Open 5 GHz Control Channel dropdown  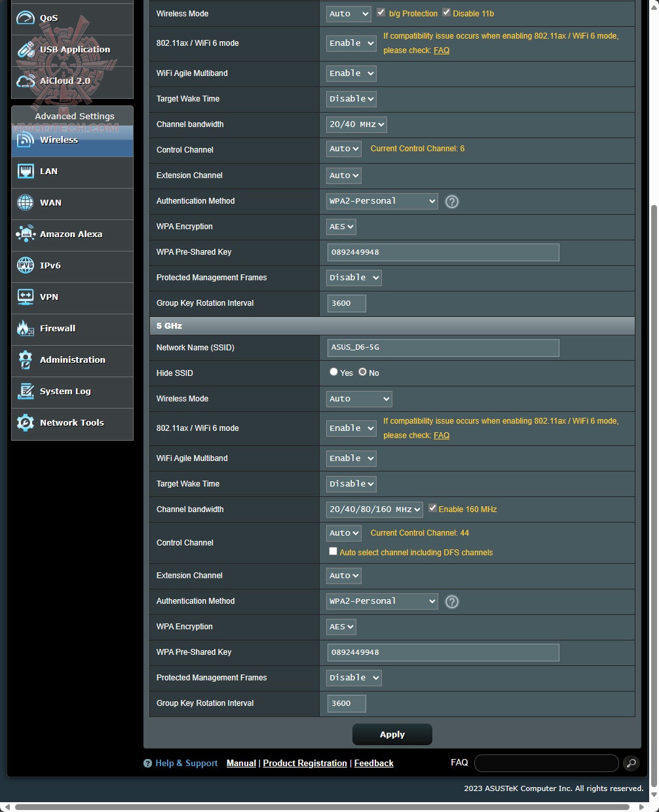coord(344,533)
